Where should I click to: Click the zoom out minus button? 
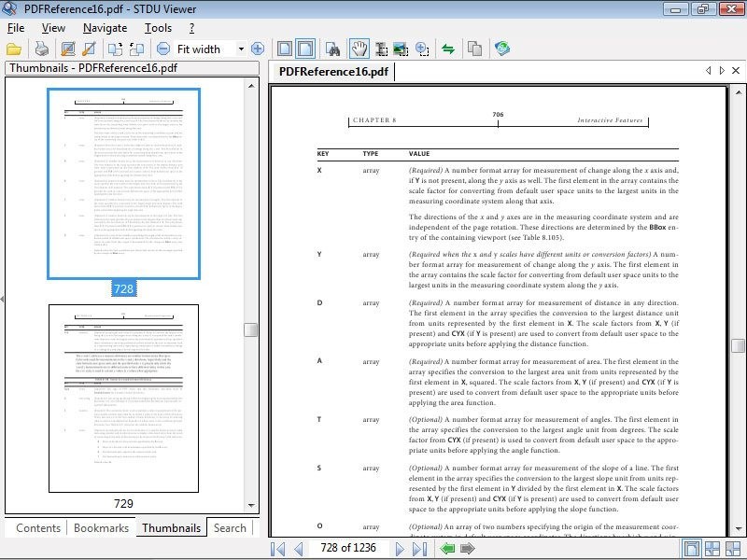coord(163,49)
